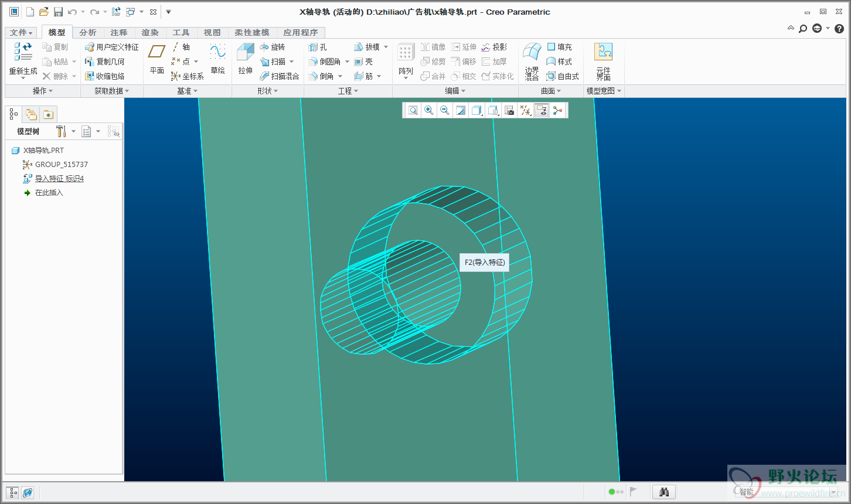Screen dimensions: 851x504
Task: Select the 拉伸 extrude tool
Action: [245, 59]
